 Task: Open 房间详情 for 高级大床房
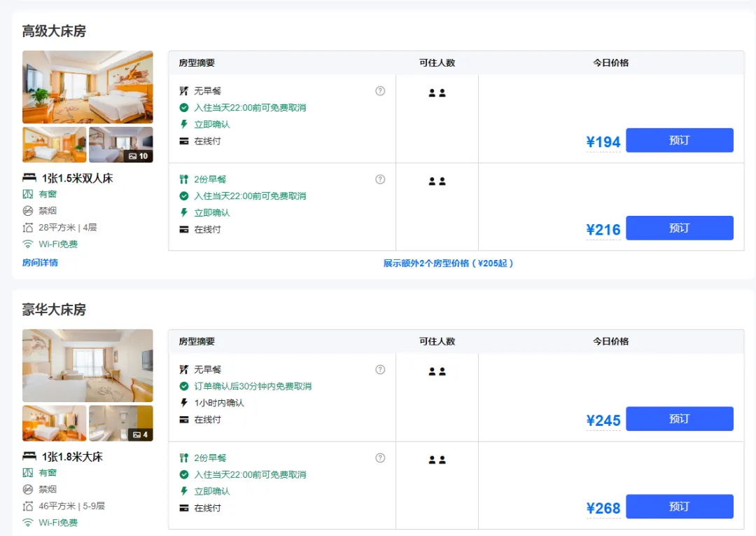[x=40, y=263]
